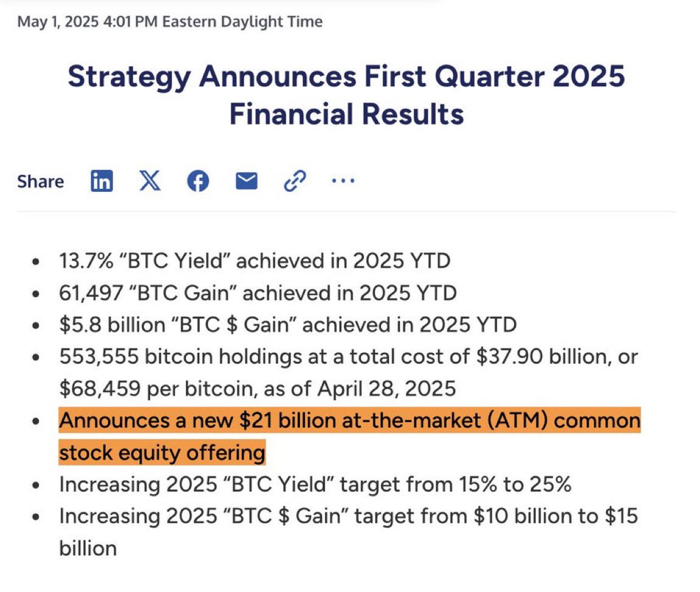Click the May 1, 2025 timestamp
This screenshot has height=592, width=700.
coord(170,21)
